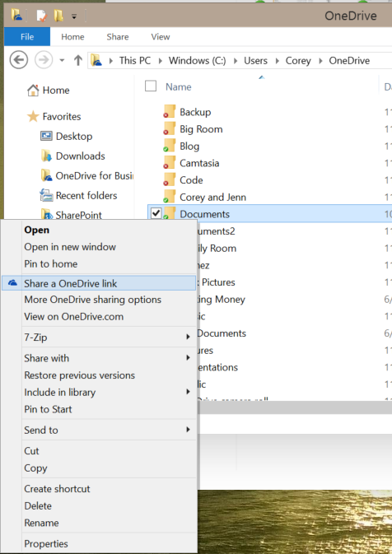Click the Forward navigation arrow

click(x=44, y=60)
